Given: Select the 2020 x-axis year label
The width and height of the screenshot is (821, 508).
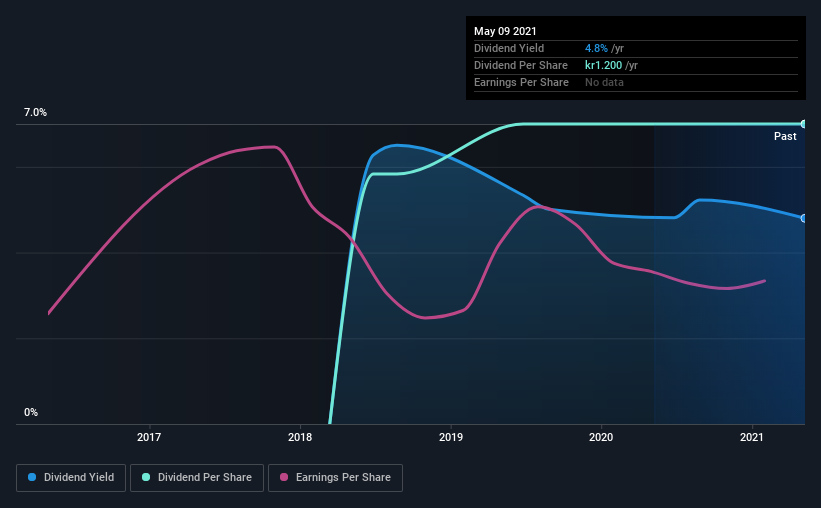Looking at the screenshot, I should click(601, 437).
